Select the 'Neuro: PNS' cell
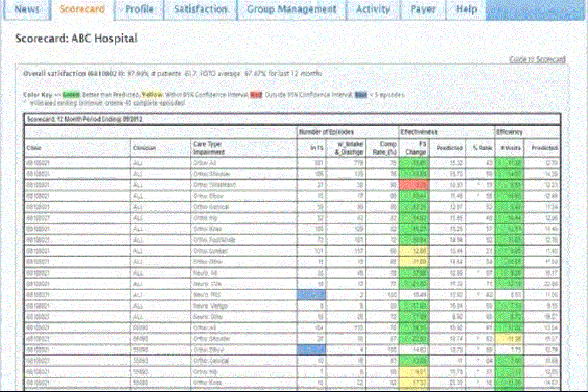588x392 pixels. [244, 295]
